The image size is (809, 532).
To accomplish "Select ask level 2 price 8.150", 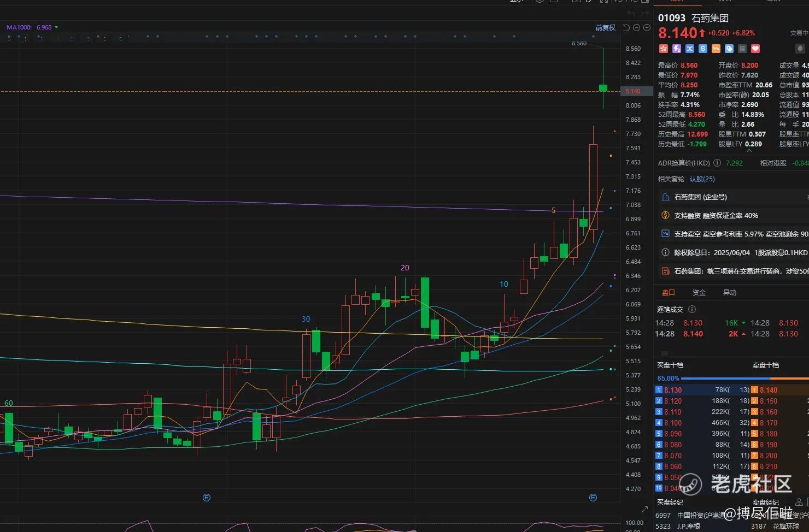I will [x=769, y=401].
